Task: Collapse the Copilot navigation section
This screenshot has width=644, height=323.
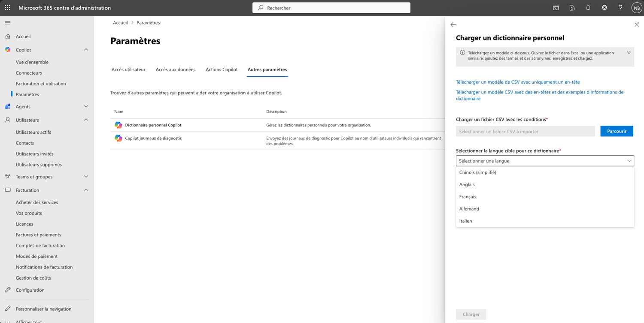Action: coord(86,50)
